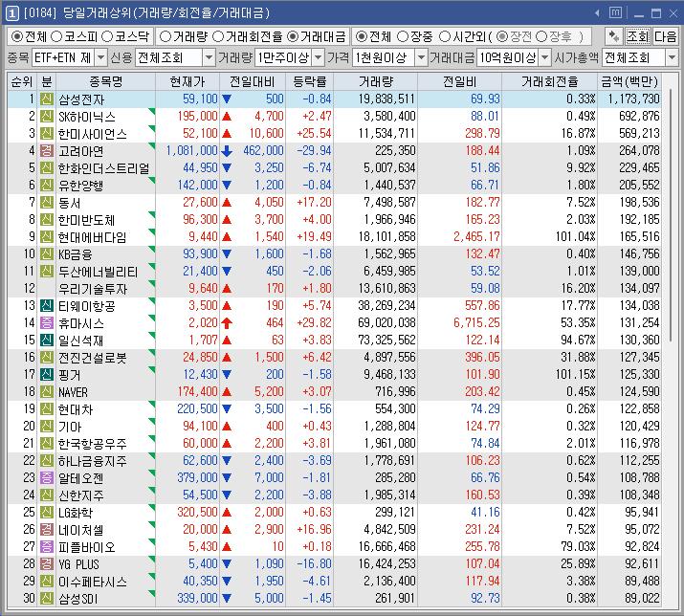Open the 거래대금 10억원이상 dropdown
Viewport: 684px width, 616px height.
click(545, 57)
